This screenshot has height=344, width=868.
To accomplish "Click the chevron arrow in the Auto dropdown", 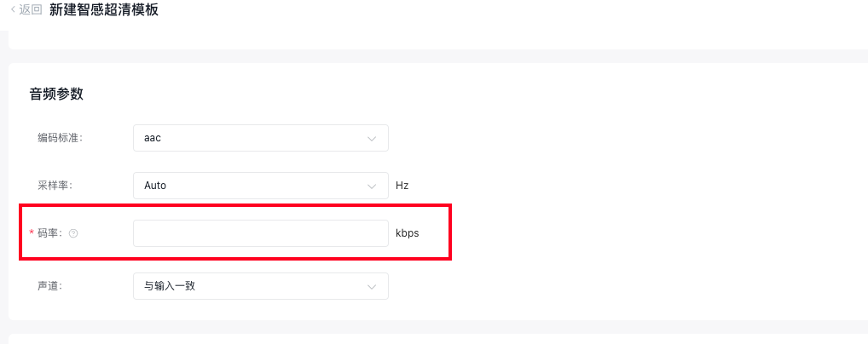I will tap(372, 187).
